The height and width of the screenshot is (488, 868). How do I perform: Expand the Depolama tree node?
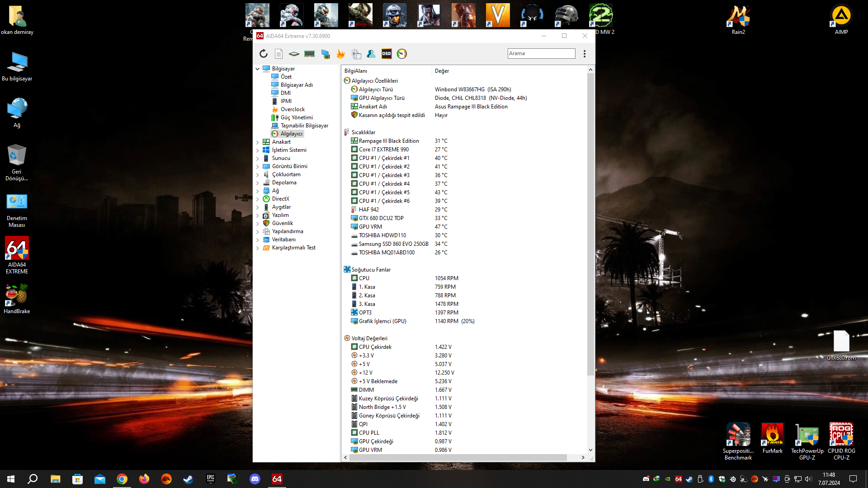258,183
